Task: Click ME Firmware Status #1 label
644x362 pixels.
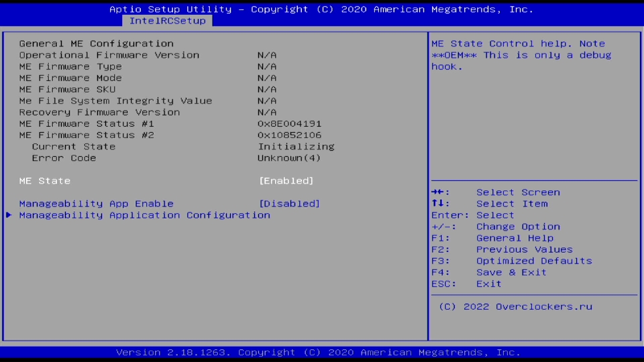Action: tap(87, 124)
